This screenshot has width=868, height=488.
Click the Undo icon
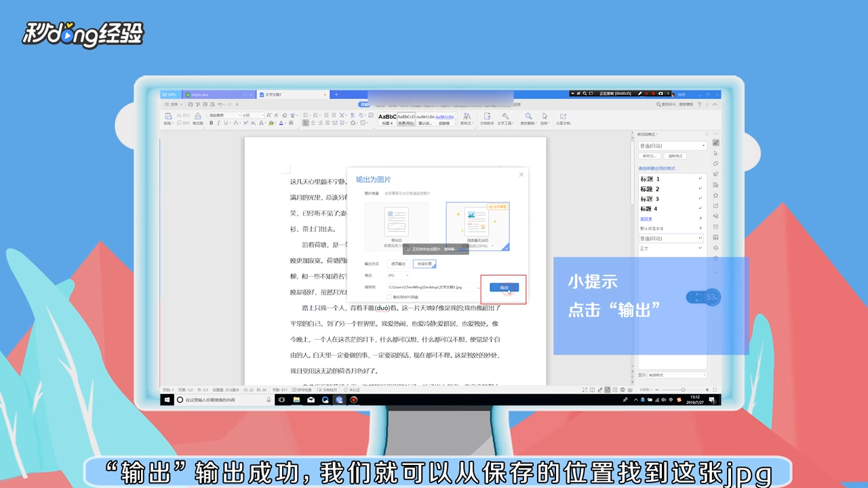tap(220, 104)
